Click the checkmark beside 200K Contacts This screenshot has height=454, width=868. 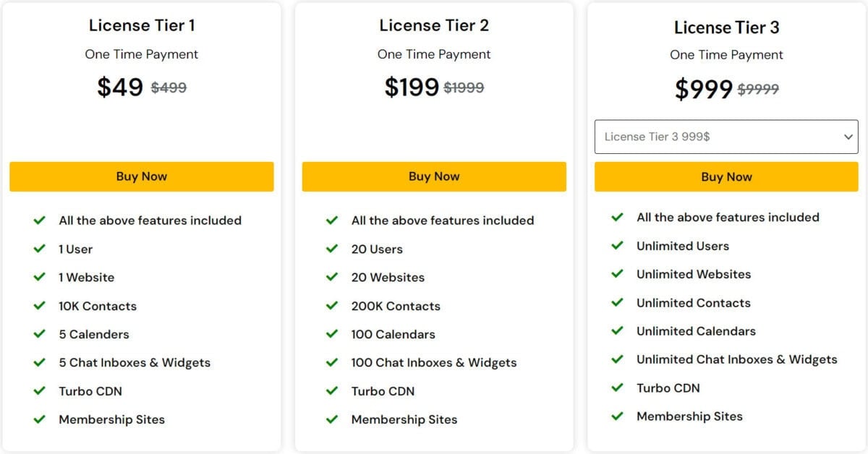333,306
